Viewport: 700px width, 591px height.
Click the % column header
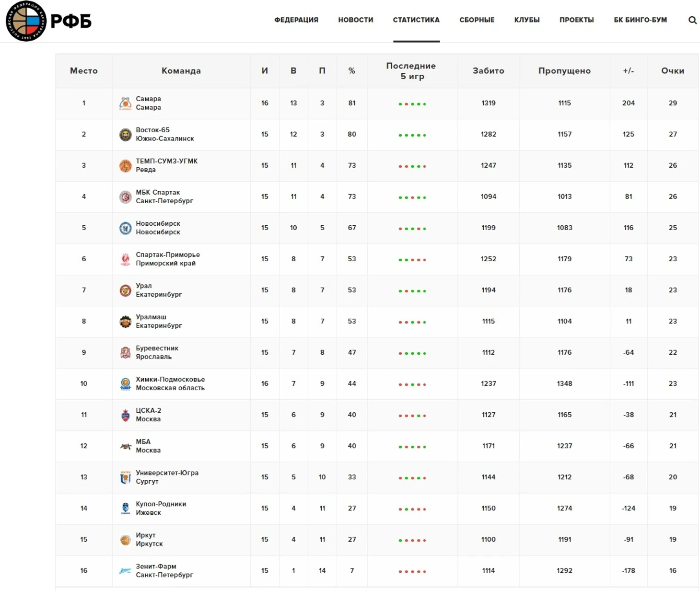[x=352, y=71]
